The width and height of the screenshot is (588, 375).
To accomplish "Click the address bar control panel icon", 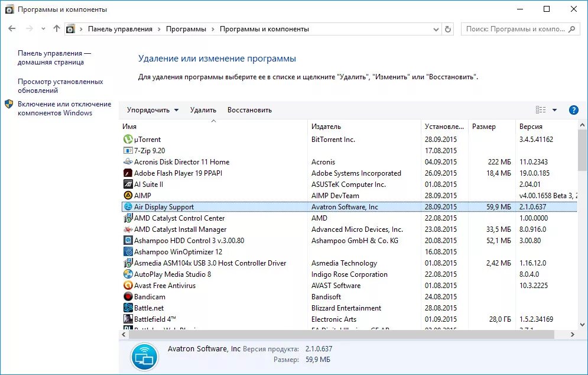I will (70, 29).
